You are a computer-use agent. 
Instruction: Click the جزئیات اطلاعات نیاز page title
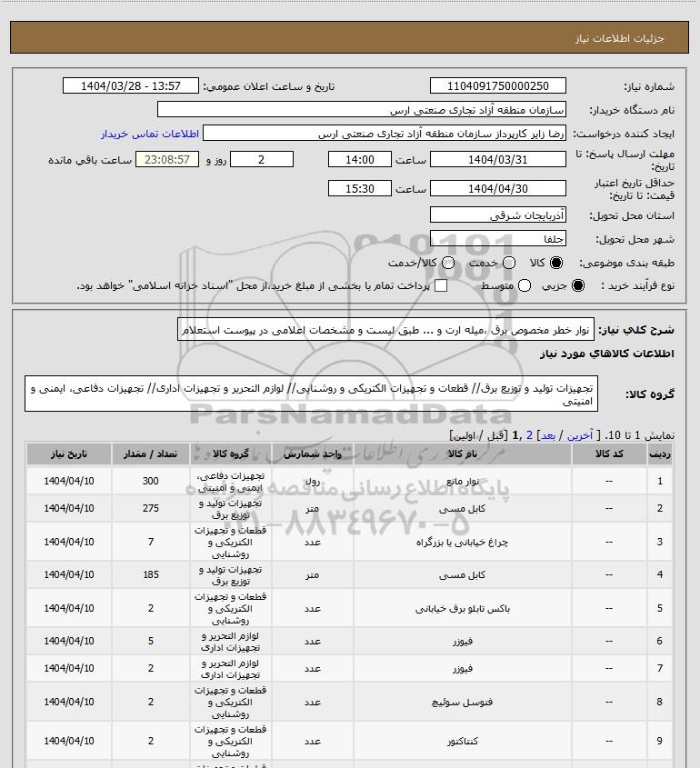tap(620, 38)
